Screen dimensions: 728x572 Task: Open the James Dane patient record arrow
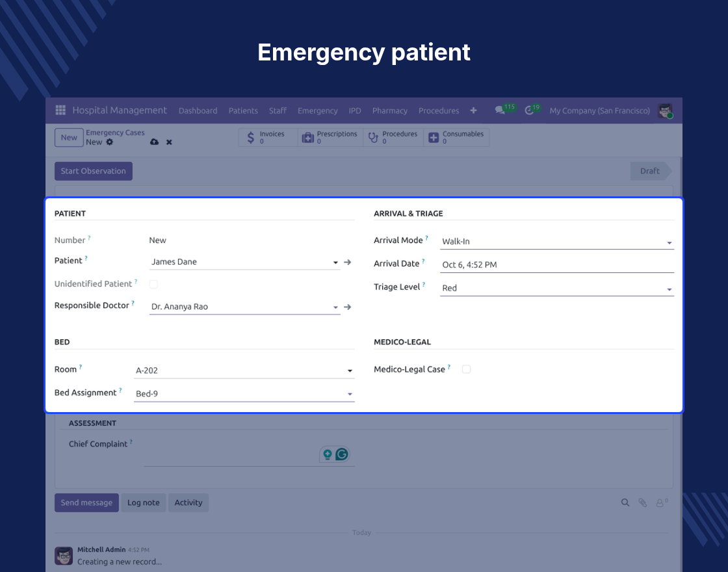click(347, 263)
